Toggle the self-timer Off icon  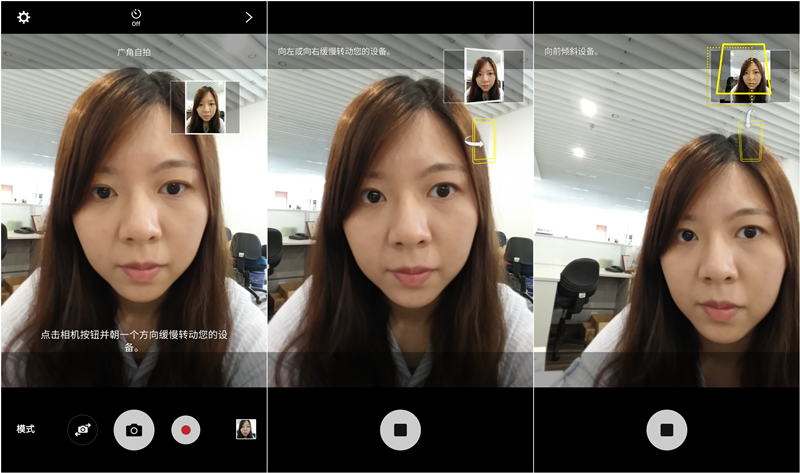(136, 17)
